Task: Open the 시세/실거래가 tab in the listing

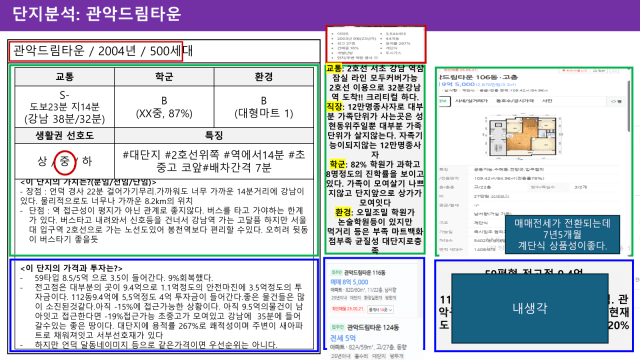Action: pyautogui.click(x=471, y=101)
